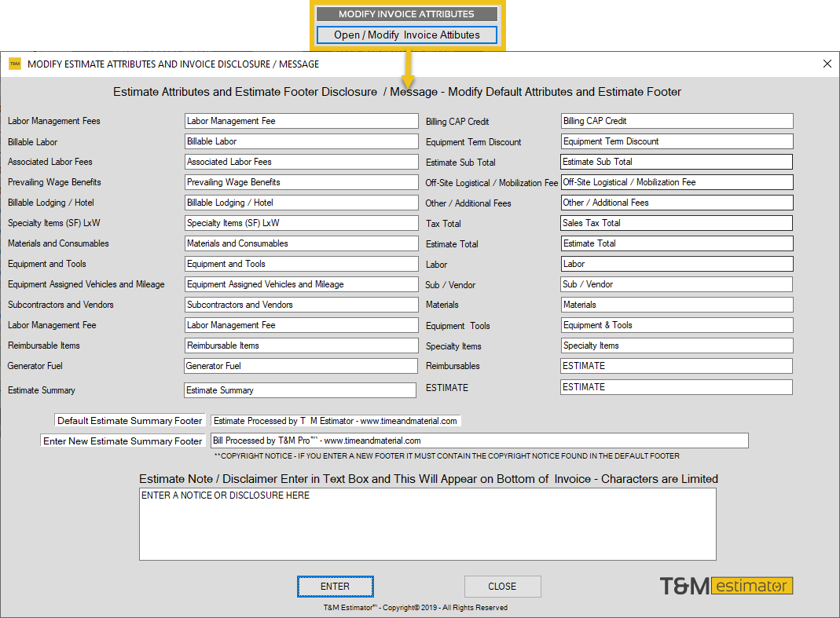Edit the Sales Tax Total input field
840x618 pixels.
click(677, 223)
